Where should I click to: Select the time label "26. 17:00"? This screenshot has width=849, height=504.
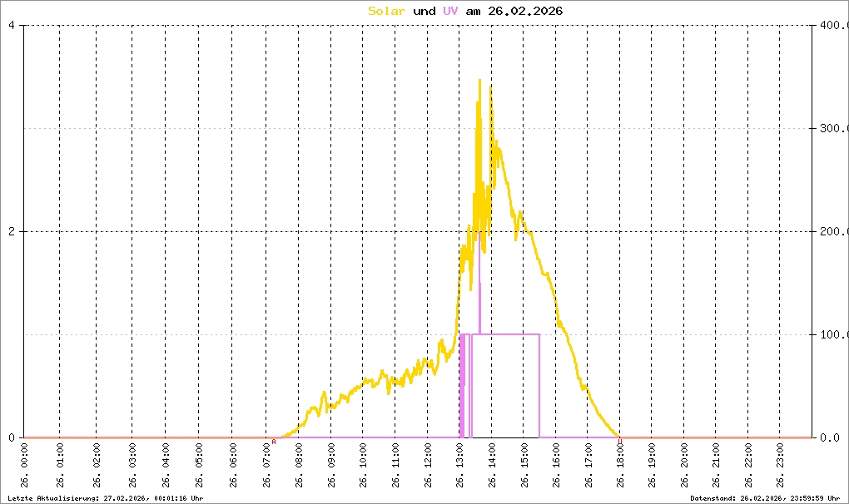588,466
